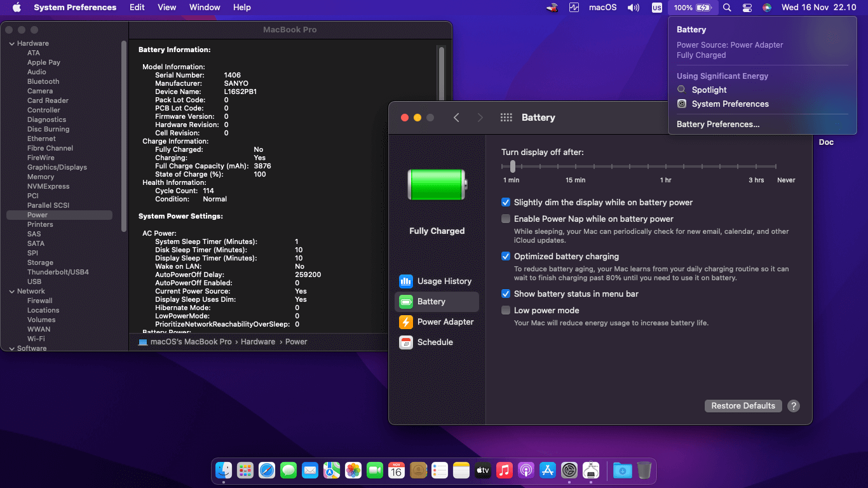Select Graphics/Displays in the Hardware list
Viewport: 868px width, 488px height.
pyautogui.click(x=57, y=168)
